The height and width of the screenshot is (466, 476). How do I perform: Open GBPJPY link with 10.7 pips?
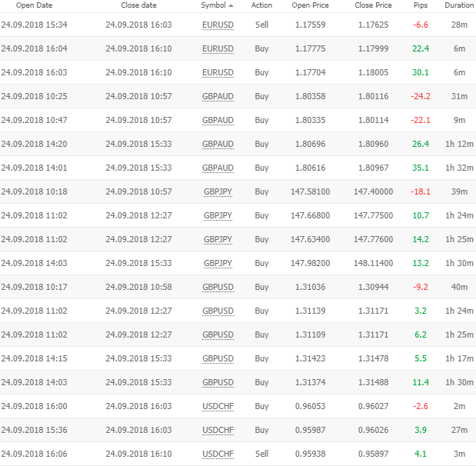click(x=218, y=215)
